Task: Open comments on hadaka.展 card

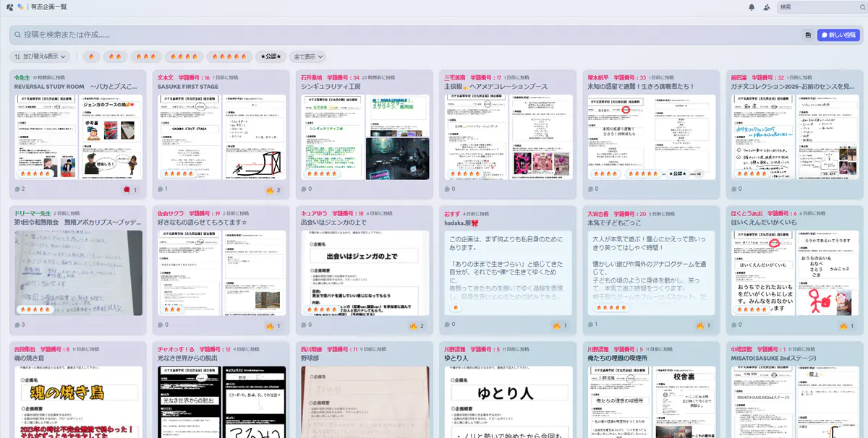Action: click(x=450, y=325)
